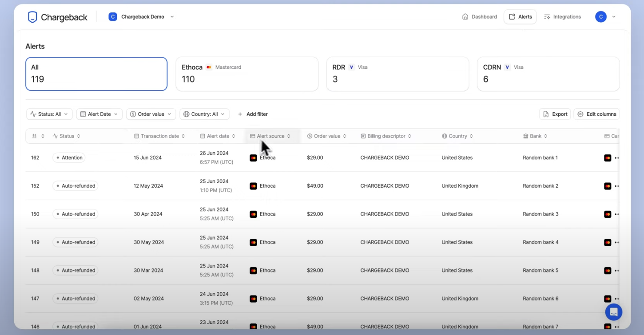Open the Country: All filter dropdown
This screenshot has height=335, width=644.
click(204, 114)
